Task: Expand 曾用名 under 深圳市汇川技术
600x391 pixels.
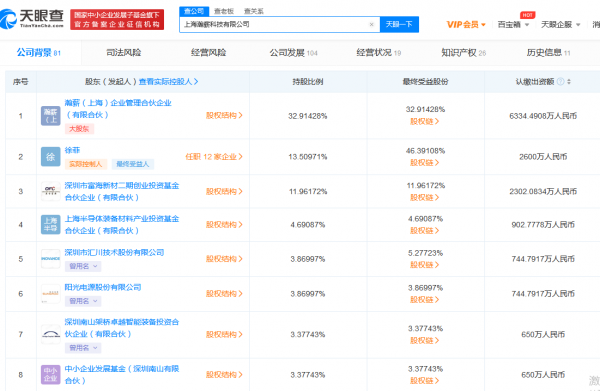Action: click(x=83, y=266)
